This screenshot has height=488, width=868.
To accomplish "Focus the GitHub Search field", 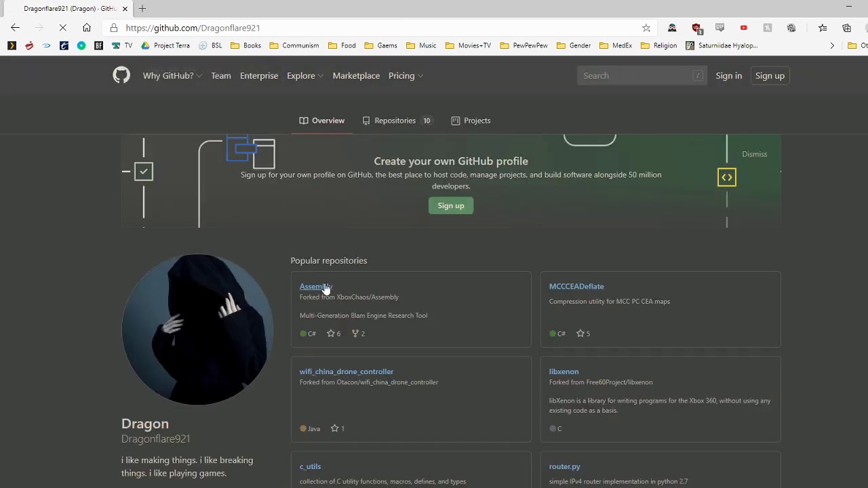I will (642, 75).
